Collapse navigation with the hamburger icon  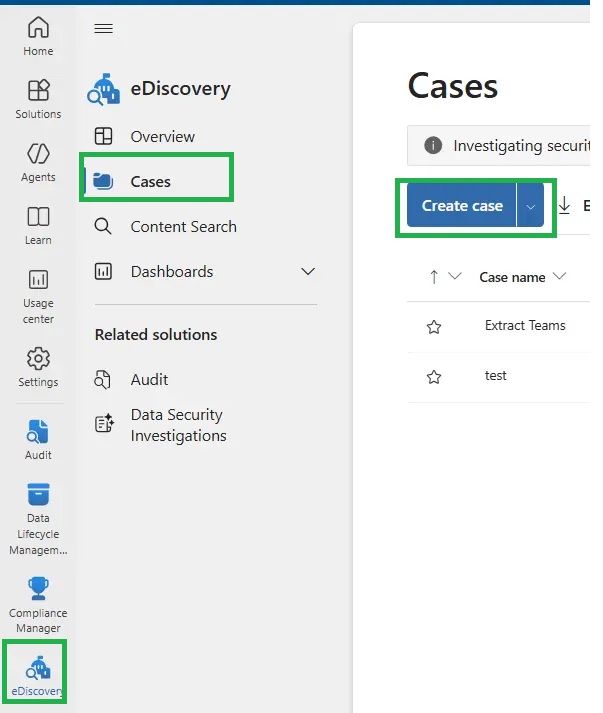pos(104,29)
